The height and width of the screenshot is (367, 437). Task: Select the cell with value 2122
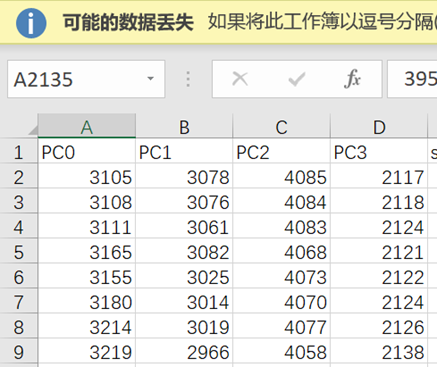coord(379,277)
